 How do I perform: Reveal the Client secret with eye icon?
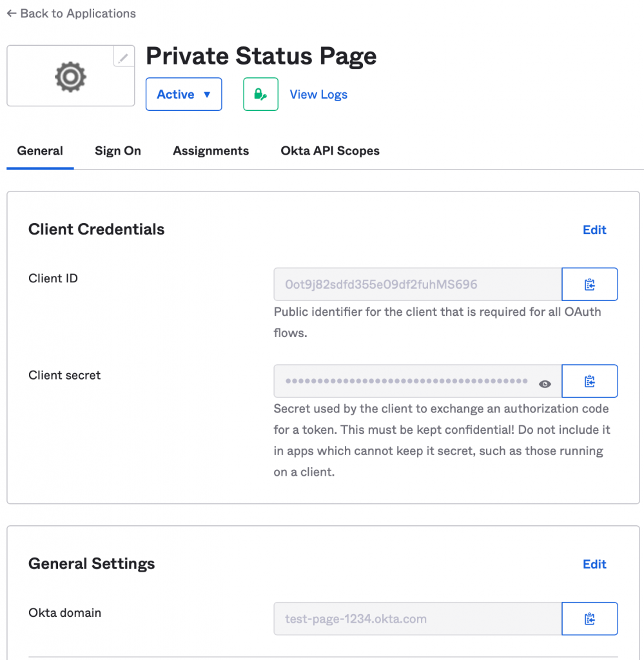545,383
